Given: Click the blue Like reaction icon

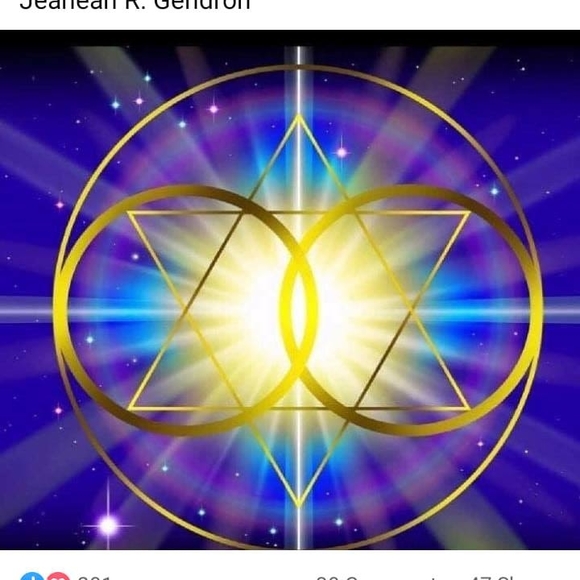Looking at the screenshot, I should tap(32, 576).
